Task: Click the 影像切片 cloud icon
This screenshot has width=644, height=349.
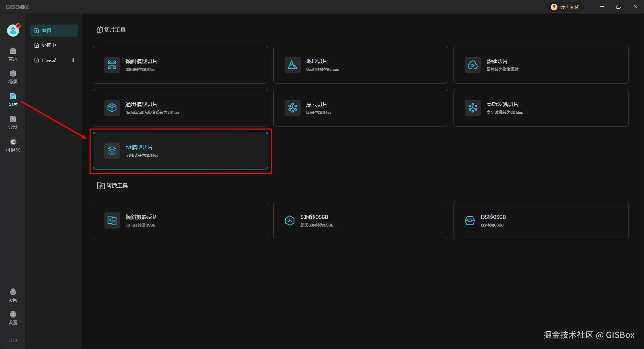Action: (473, 65)
